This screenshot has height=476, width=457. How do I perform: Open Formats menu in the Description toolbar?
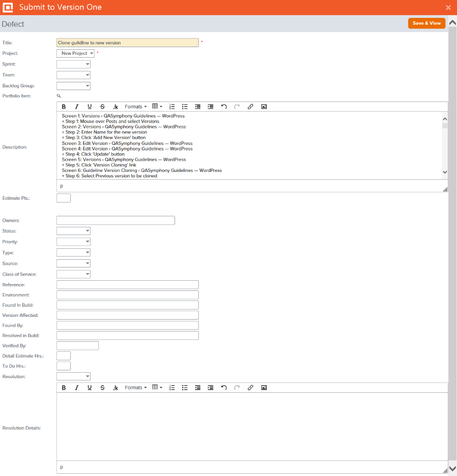pos(136,107)
